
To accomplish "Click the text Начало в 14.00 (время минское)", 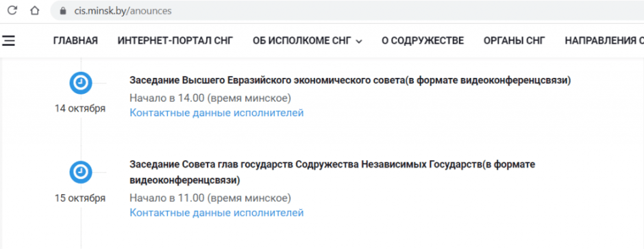I will click(210, 99).
